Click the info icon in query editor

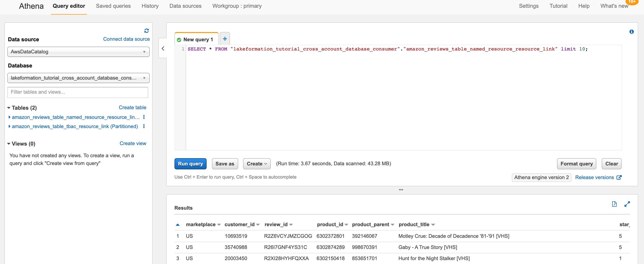click(x=632, y=32)
